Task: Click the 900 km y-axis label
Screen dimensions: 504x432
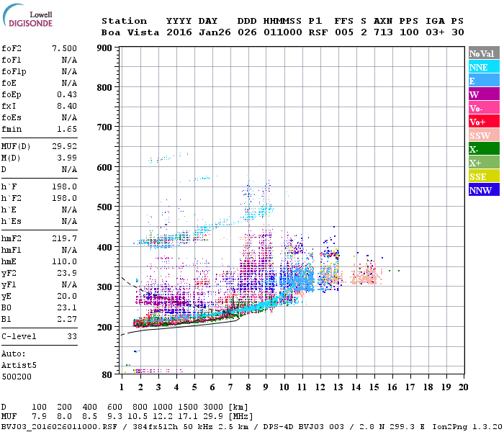Action: 104,48
